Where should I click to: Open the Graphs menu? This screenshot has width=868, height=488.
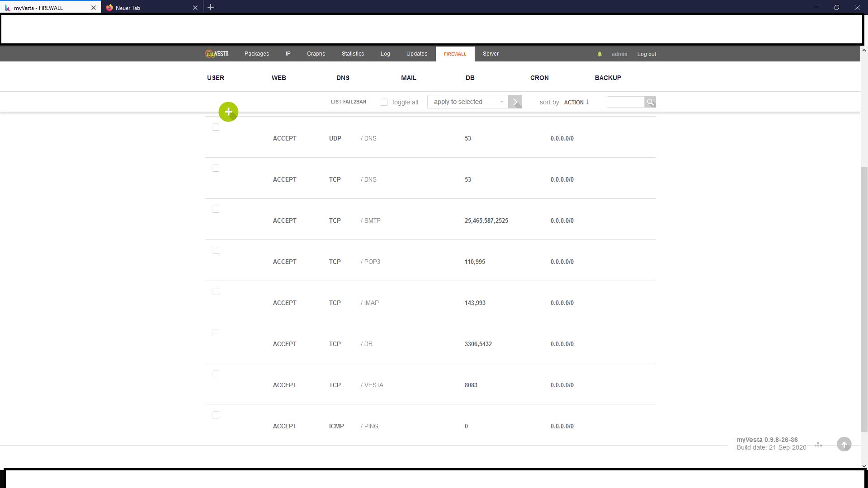coord(316,54)
